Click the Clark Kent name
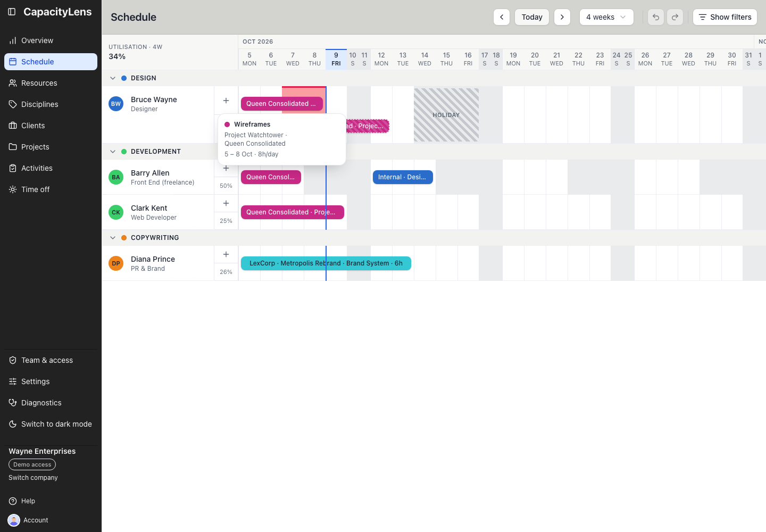Screen dimensions: 766x532 click(149, 208)
